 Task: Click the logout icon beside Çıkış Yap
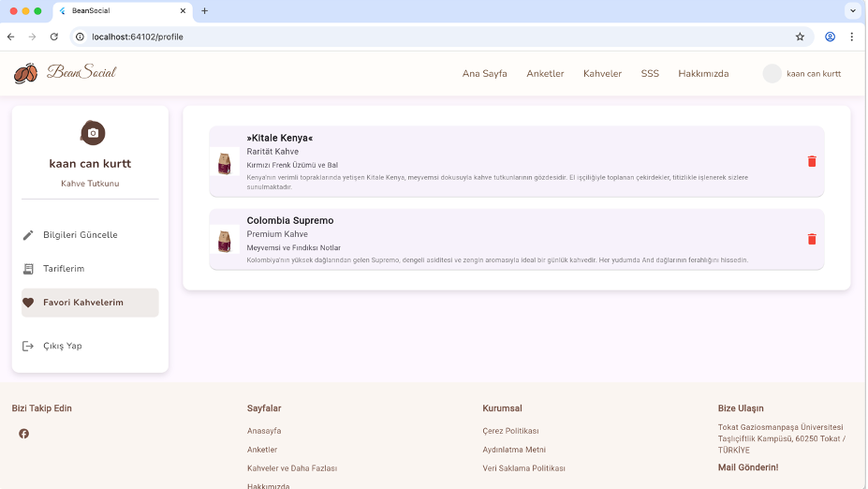tap(28, 346)
